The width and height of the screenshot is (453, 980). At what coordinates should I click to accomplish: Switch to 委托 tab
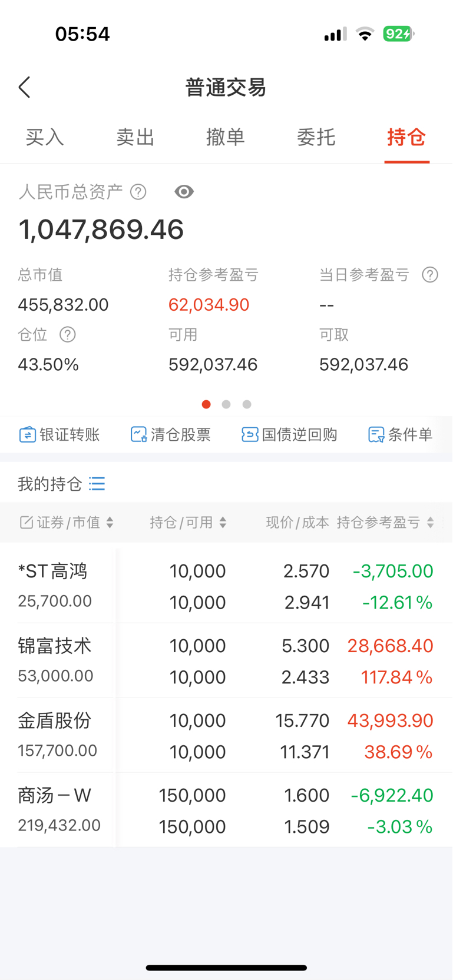tap(316, 137)
